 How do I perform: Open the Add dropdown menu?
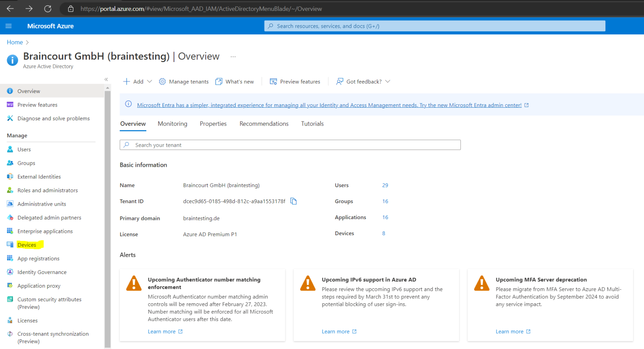click(x=137, y=81)
